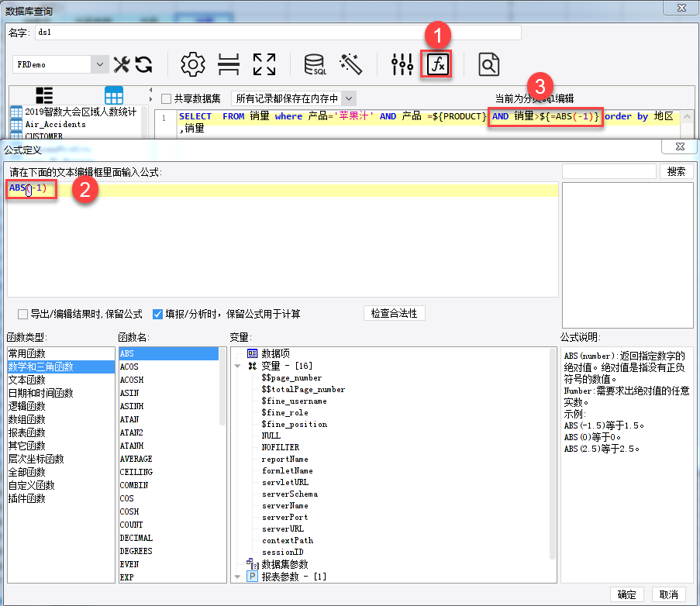
Task: Select NOFILTER variable
Action: [x=281, y=447]
